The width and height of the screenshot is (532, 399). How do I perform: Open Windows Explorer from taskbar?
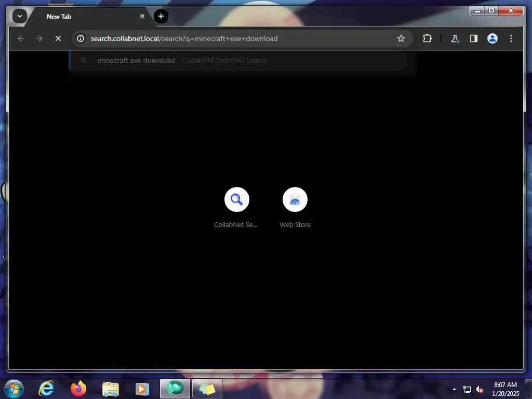tap(110, 389)
